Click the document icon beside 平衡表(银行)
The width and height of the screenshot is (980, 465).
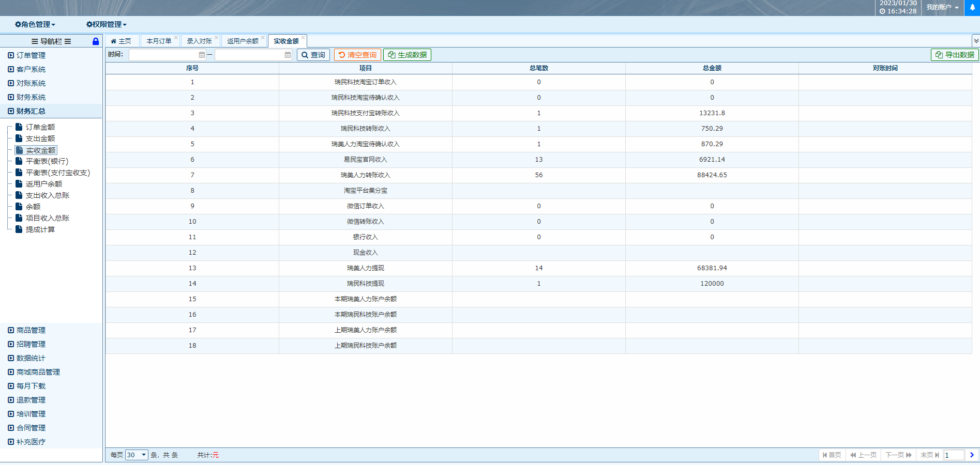[x=19, y=161]
